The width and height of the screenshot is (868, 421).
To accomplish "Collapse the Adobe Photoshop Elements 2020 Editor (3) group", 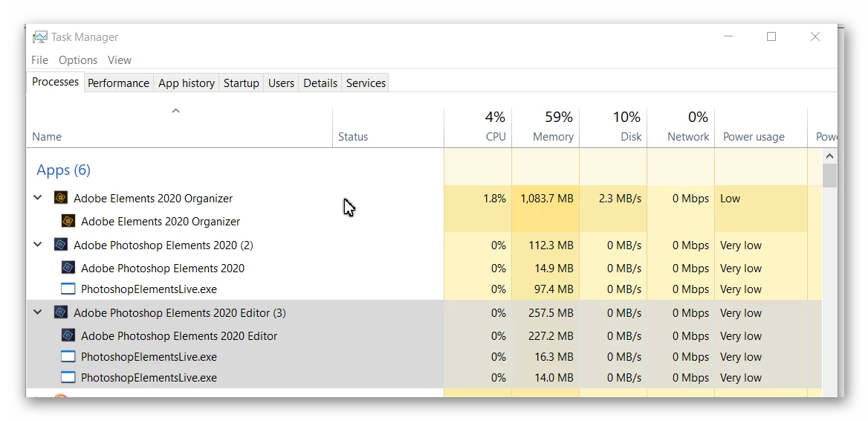I will [x=38, y=312].
